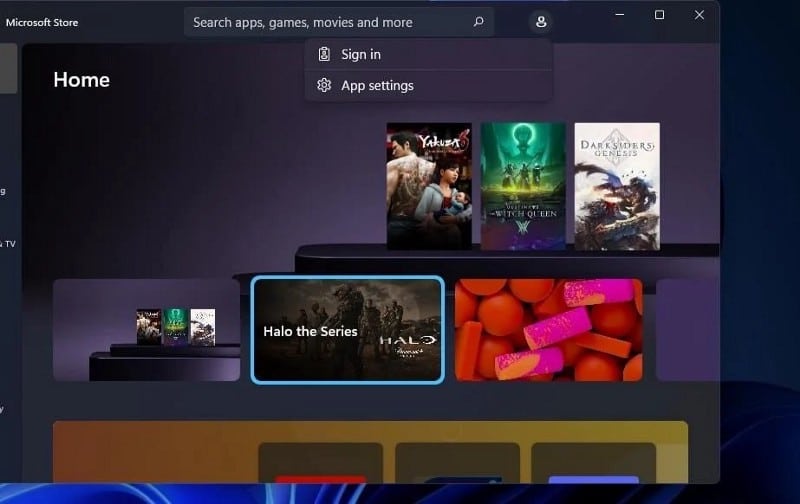This screenshot has width=800, height=504.
Task: Open the user profile icon
Action: click(541, 22)
